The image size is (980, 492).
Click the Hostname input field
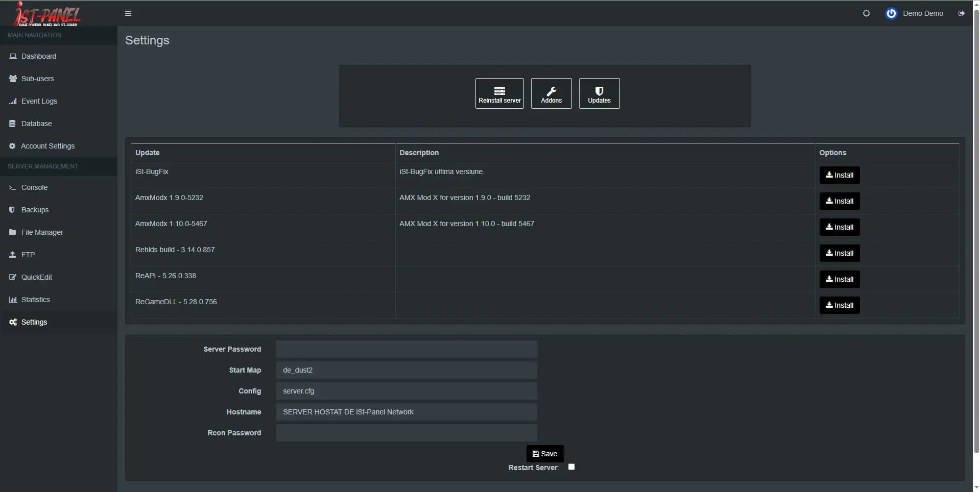407,412
